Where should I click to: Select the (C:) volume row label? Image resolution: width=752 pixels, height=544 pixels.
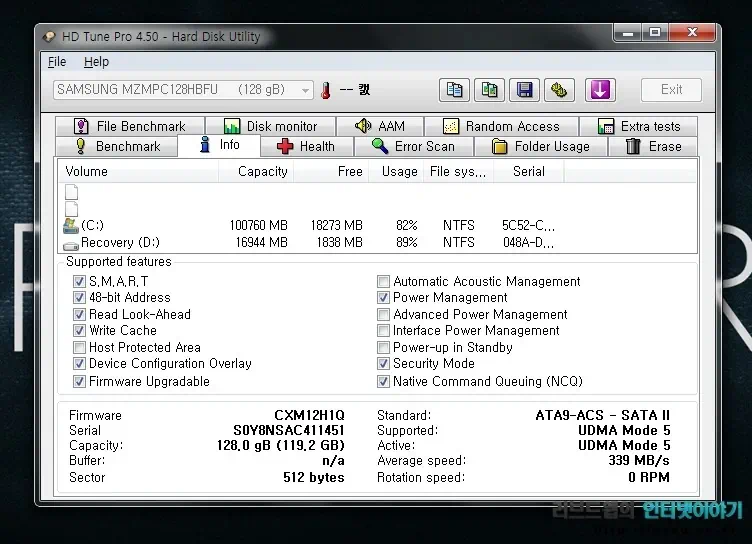tap(92, 225)
